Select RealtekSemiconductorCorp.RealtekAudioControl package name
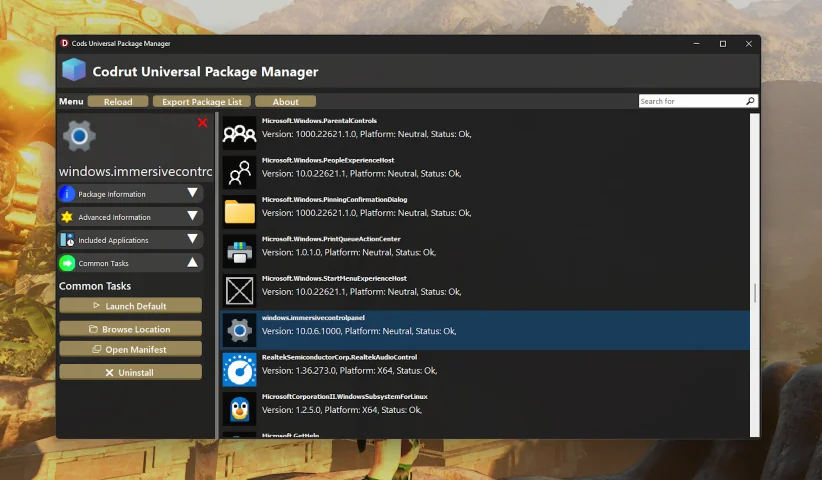Image resolution: width=822 pixels, height=480 pixels. [339, 357]
